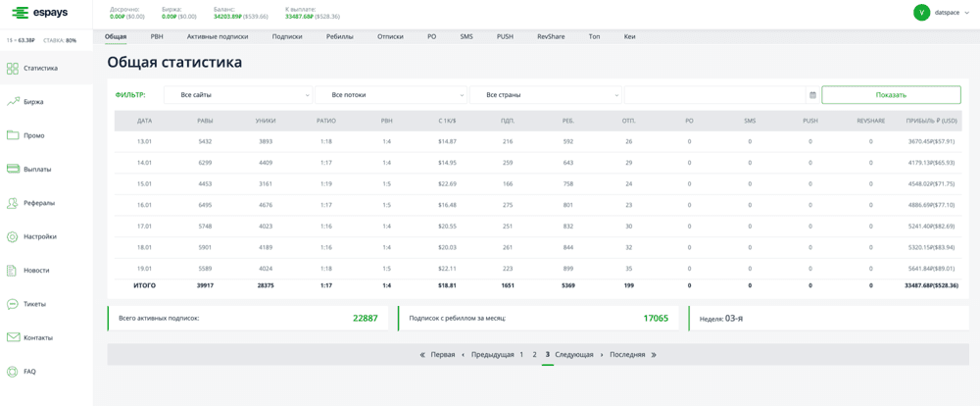The height and width of the screenshot is (406, 980).
Task: Click the Рефералы people icon
Action: coord(13,203)
